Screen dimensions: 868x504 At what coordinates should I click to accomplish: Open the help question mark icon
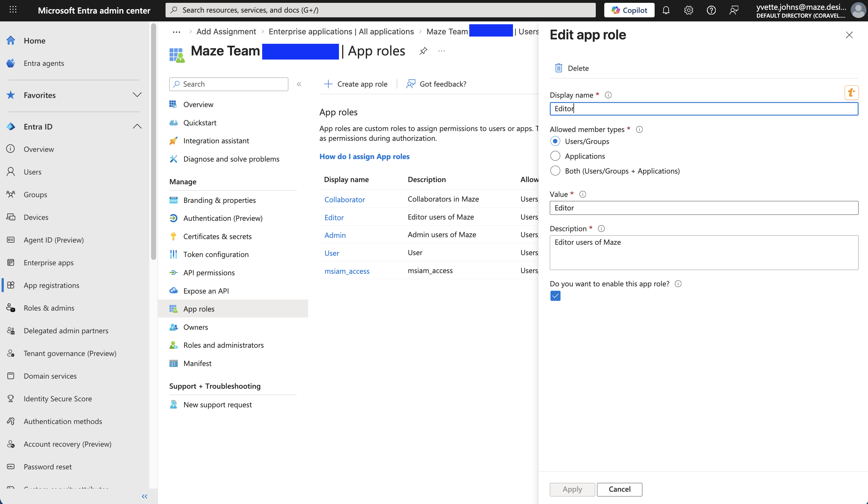711,10
